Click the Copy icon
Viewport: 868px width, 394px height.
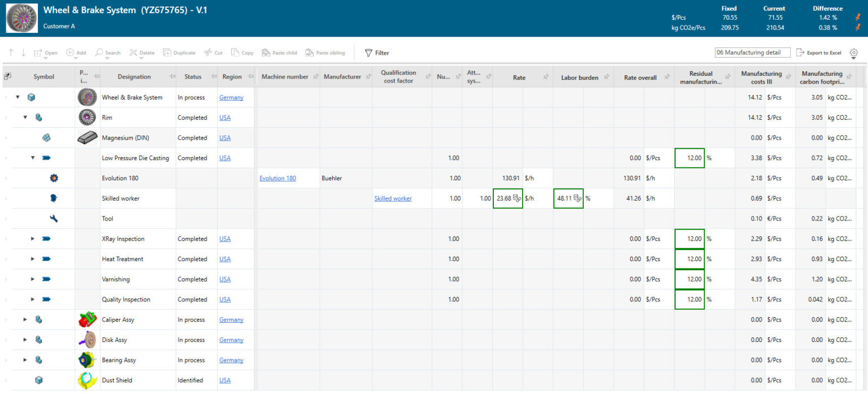pos(234,52)
